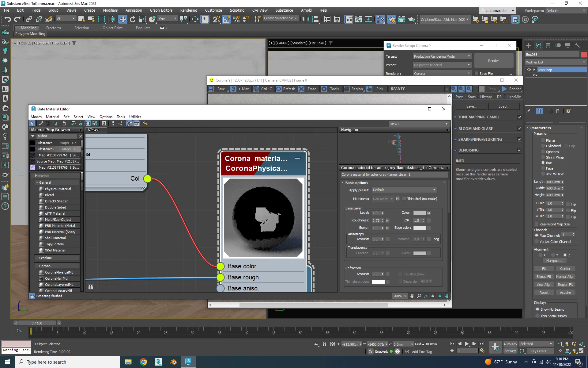This screenshot has width=588, height=368.
Task: Open the Chrome icon in the taskbar
Action: point(143,362)
